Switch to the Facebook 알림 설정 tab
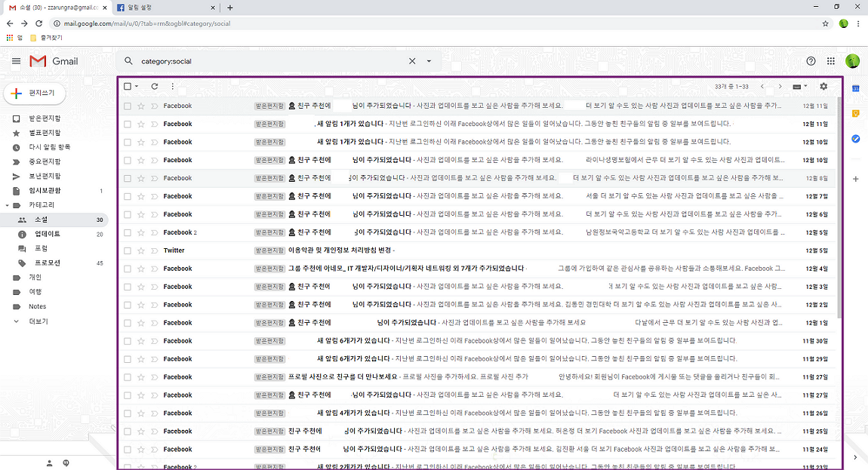Image resolution: width=868 pixels, height=470 pixels. 165,8
